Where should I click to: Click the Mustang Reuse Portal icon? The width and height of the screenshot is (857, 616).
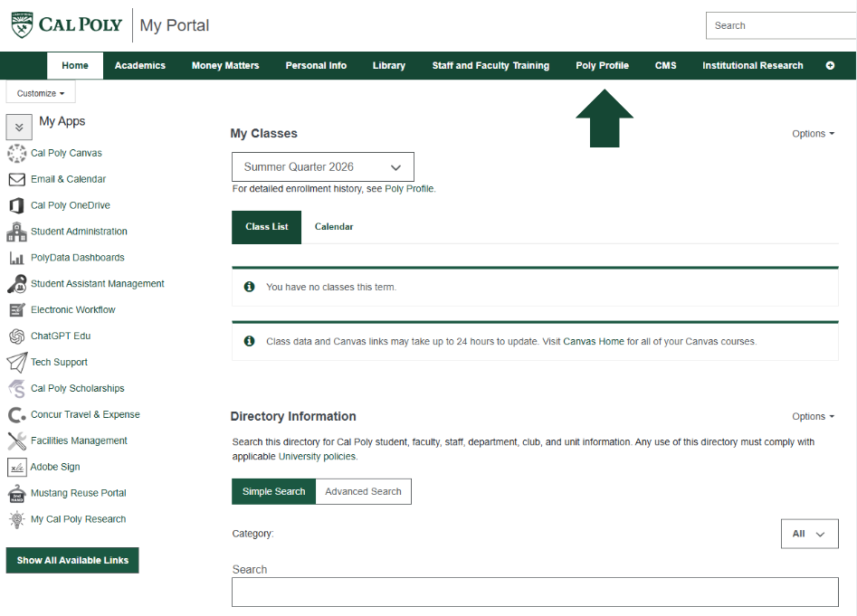tap(17, 493)
